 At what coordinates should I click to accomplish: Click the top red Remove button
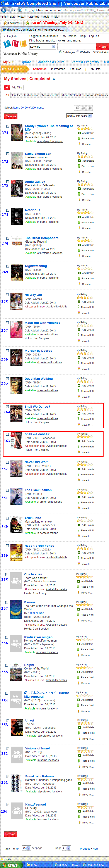pyautogui.click(x=11, y=116)
